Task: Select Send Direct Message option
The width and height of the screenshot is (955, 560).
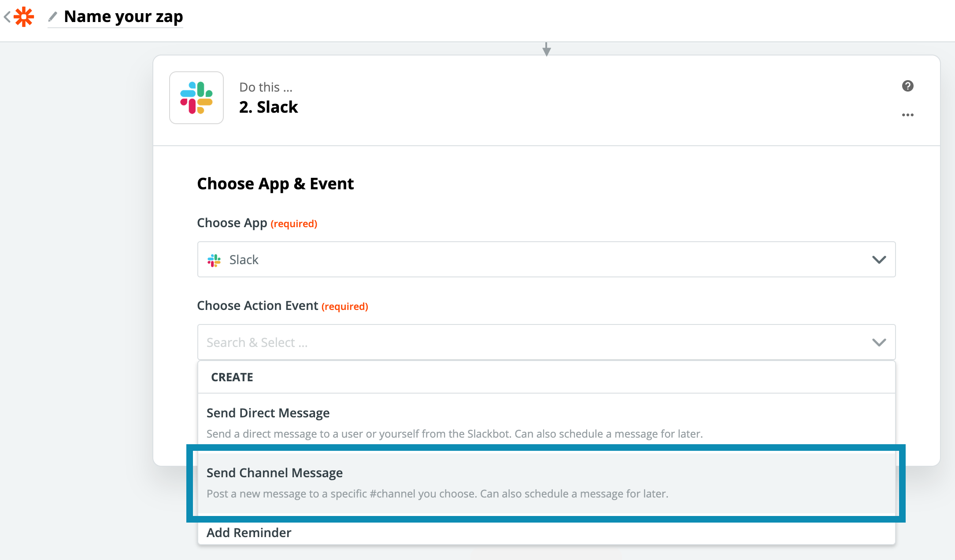Action: coord(268,413)
